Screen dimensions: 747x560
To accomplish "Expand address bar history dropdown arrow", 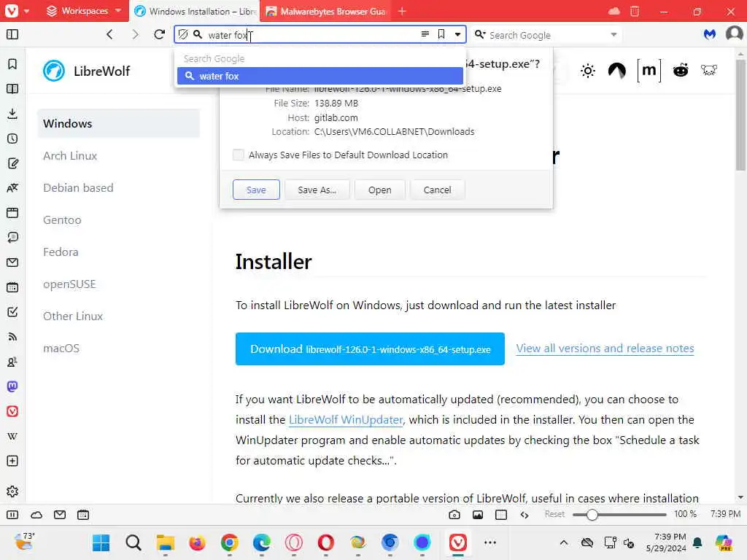I will click(457, 34).
